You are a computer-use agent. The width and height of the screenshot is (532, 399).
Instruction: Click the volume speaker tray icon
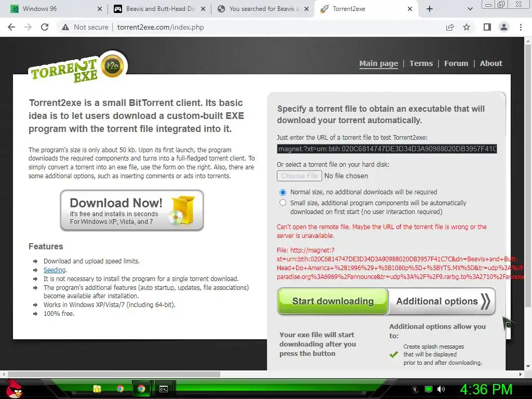coord(441,390)
